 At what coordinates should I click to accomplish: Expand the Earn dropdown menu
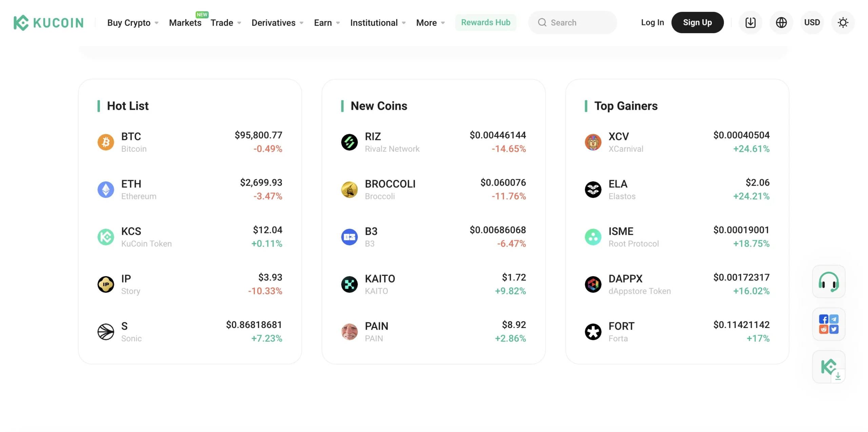[327, 23]
